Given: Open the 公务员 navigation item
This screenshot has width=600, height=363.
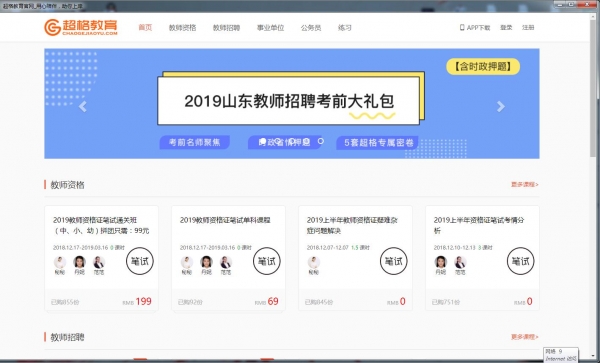Looking at the screenshot, I should 311,28.
